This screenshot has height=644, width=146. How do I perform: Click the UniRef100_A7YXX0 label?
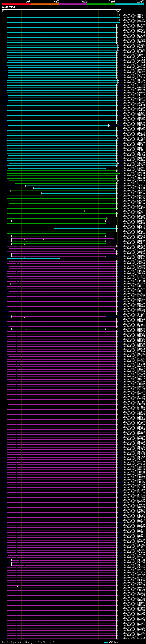[134, 67]
